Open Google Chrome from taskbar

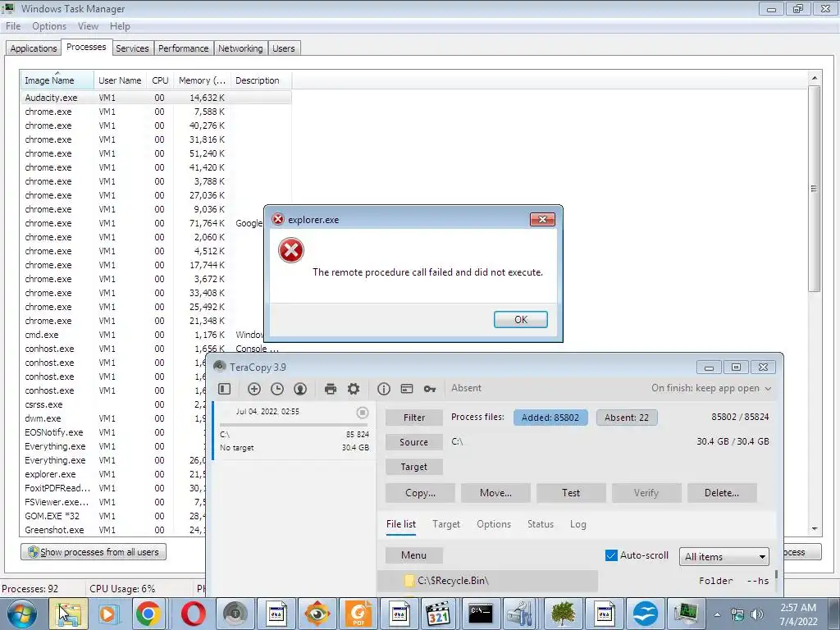coord(148,614)
